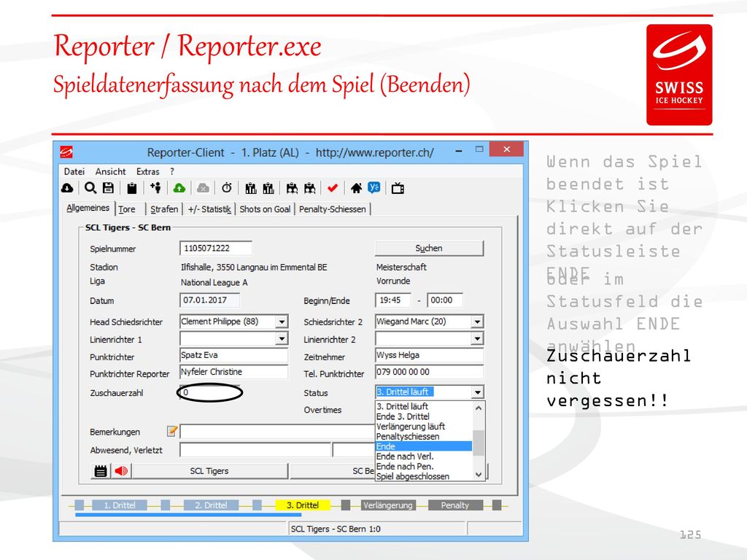The height and width of the screenshot is (560, 747).
Task: Save using the floppy disk icon
Action: [x=108, y=188]
